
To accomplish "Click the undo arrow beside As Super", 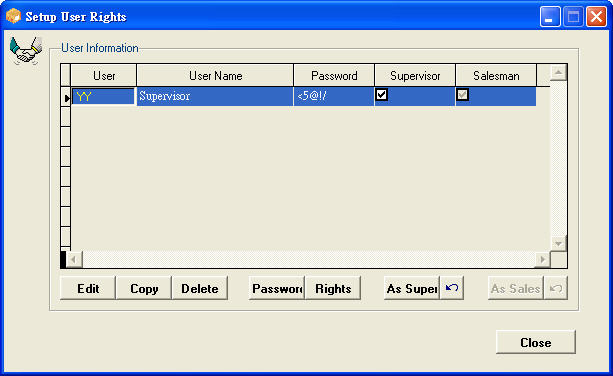I will pos(452,288).
